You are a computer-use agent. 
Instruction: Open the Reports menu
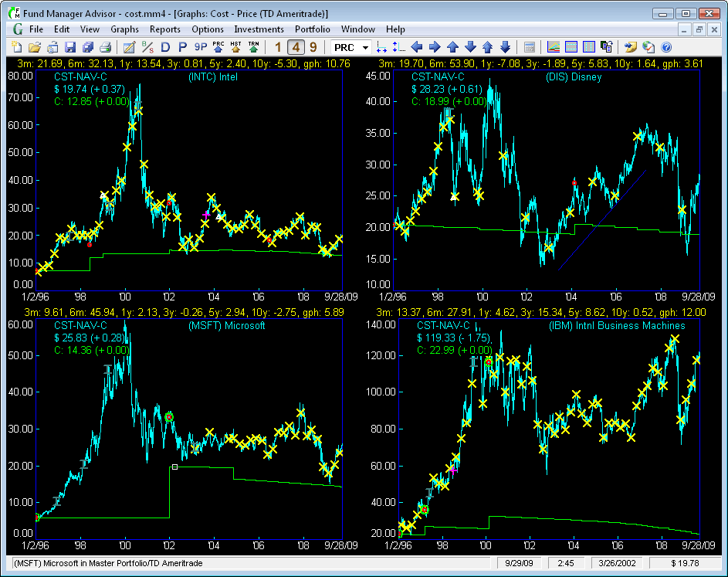pyautogui.click(x=164, y=29)
